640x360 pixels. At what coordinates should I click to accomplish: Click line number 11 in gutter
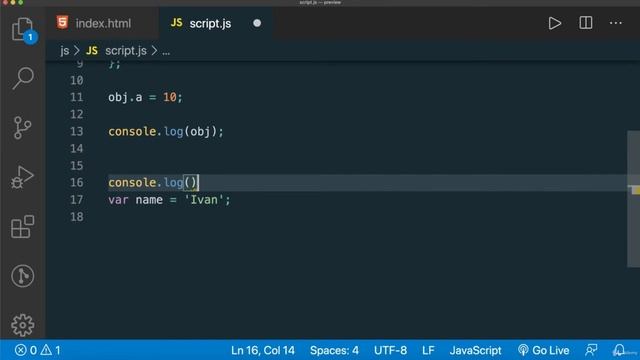(76, 97)
